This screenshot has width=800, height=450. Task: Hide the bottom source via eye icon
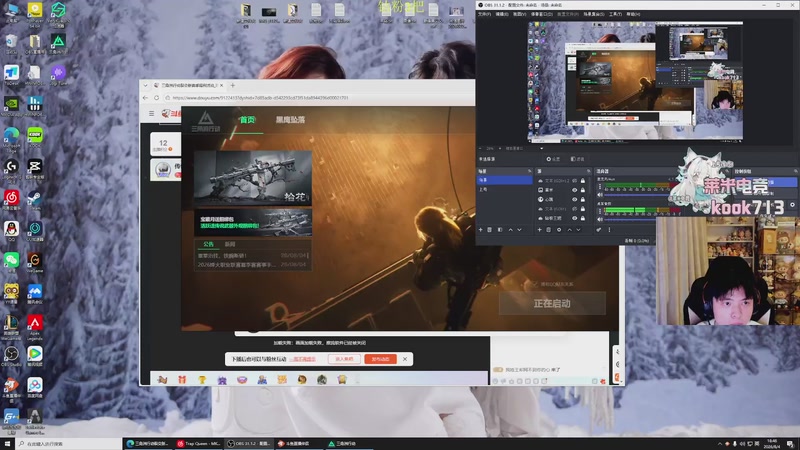pyautogui.click(x=574, y=218)
